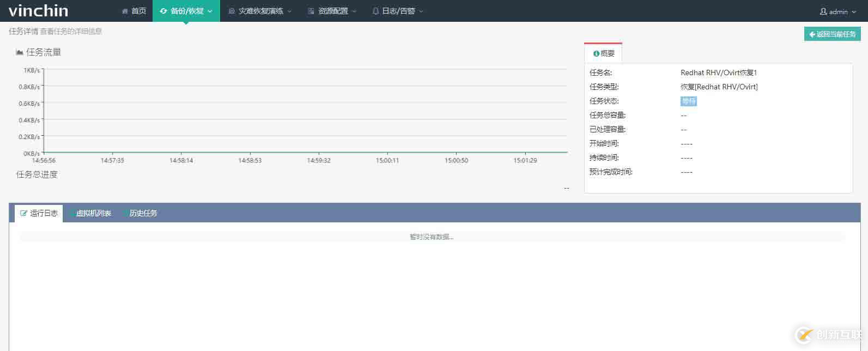868x351 pixels.
Task: Click the 1KB/s axis label
Action: pos(32,70)
